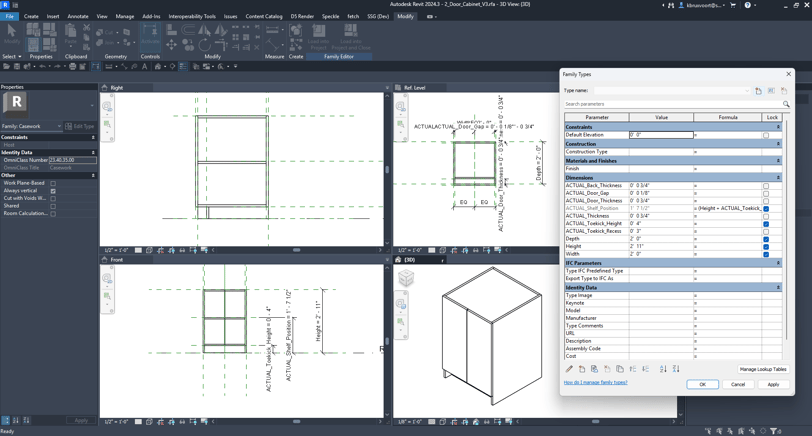Viewport: 812px width, 436px height.
Task: Uncheck lock for Width parameter
Action: [x=766, y=254]
